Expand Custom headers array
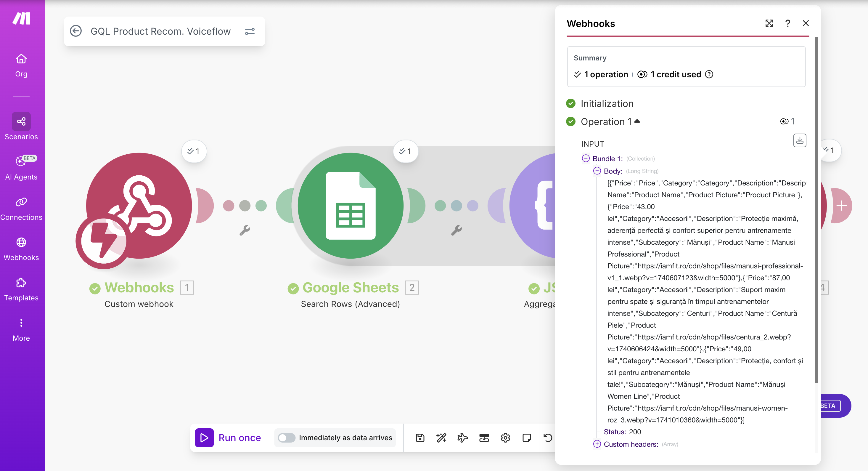 597,444
